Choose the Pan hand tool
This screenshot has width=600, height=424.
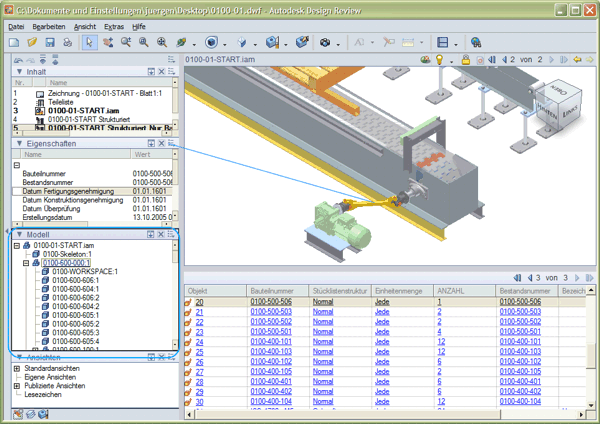[x=108, y=42]
